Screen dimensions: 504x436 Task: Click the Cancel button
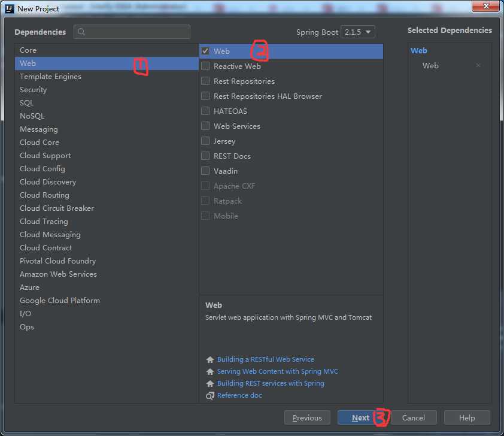click(414, 417)
